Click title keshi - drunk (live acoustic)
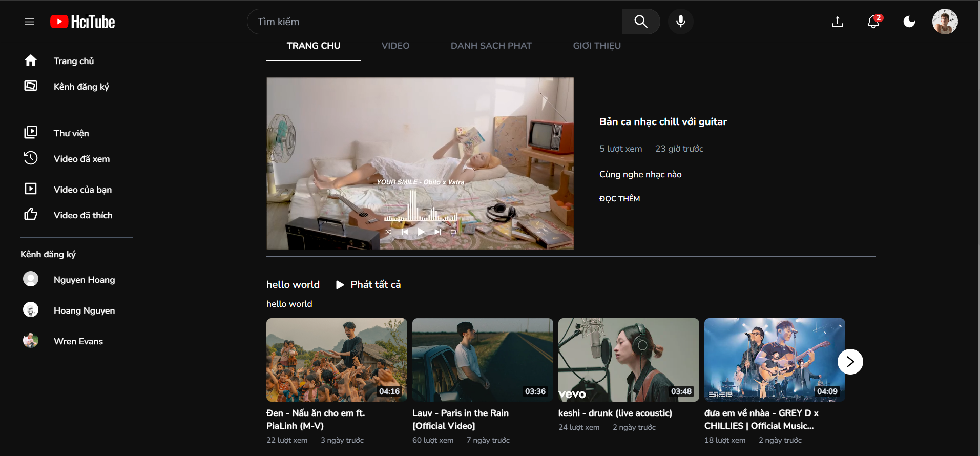This screenshot has height=456, width=980. tap(615, 413)
